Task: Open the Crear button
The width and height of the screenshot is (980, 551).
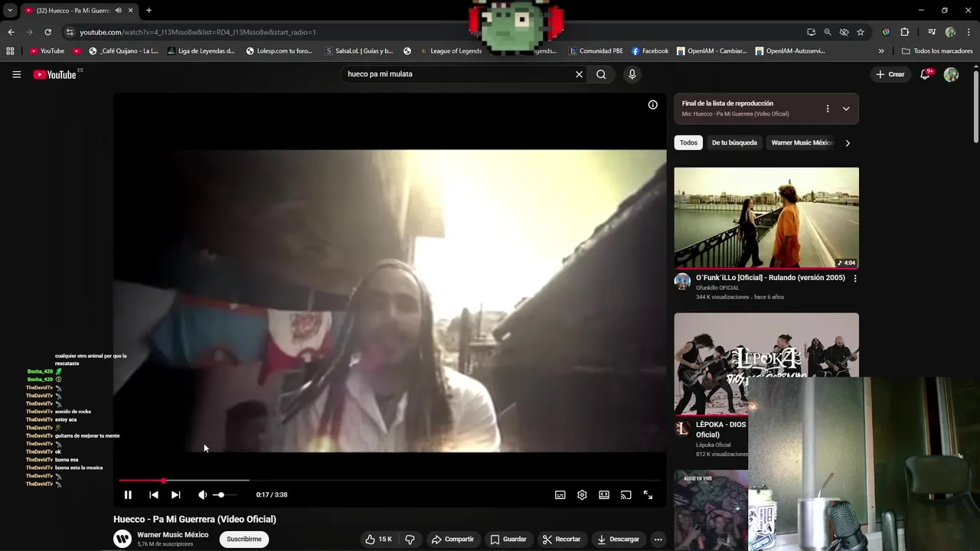Action: pos(890,74)
